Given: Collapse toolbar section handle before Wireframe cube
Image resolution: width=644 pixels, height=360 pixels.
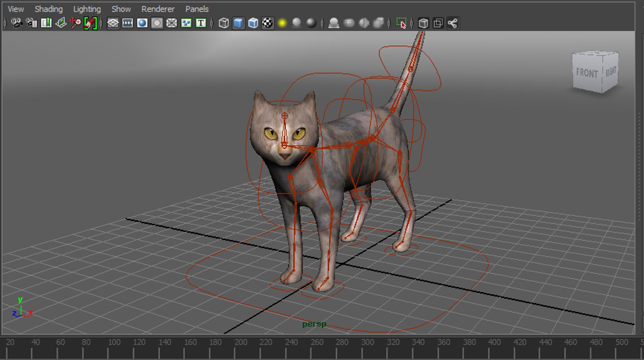Looking at the screenshot, I should tap(212, 23).
